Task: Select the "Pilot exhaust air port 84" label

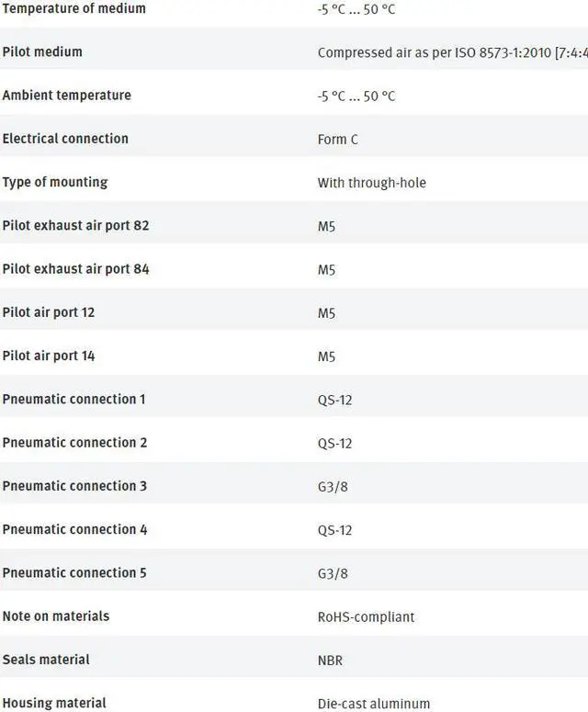Action: (75, 269)
